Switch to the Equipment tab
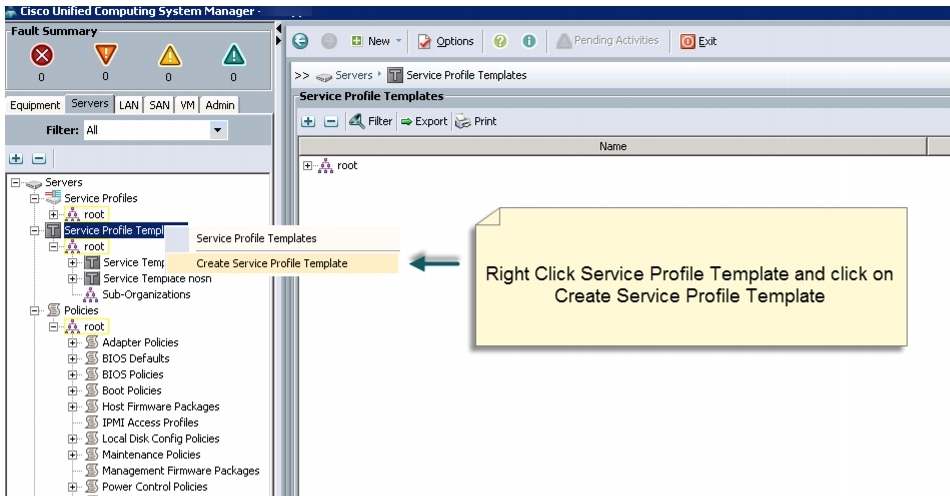The width and height of the screenshot is (950, 496). click(35, 105)
